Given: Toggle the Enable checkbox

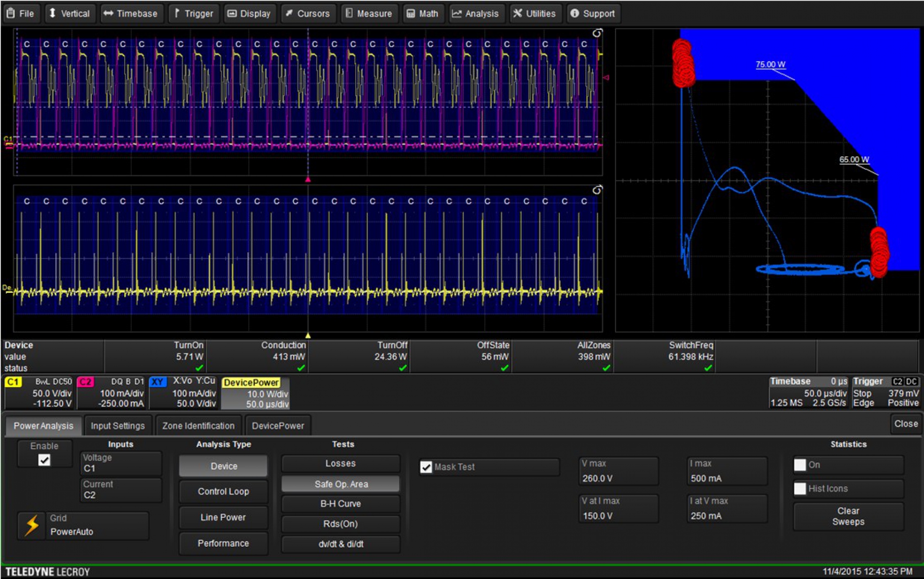Looking at the screenshot, I should pos(44,460).
